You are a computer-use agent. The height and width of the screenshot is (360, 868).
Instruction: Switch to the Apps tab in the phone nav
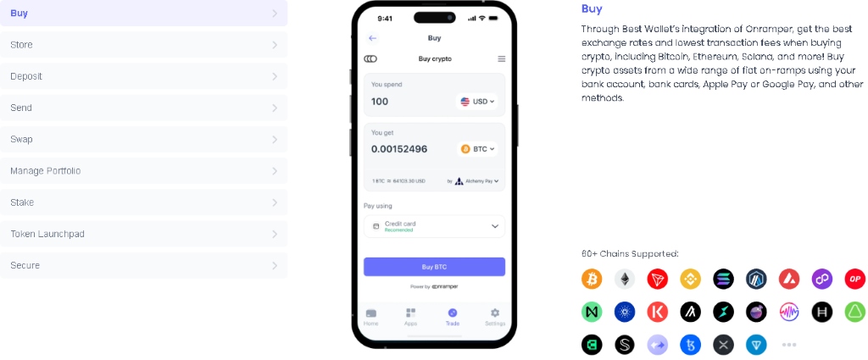(411, 317)
